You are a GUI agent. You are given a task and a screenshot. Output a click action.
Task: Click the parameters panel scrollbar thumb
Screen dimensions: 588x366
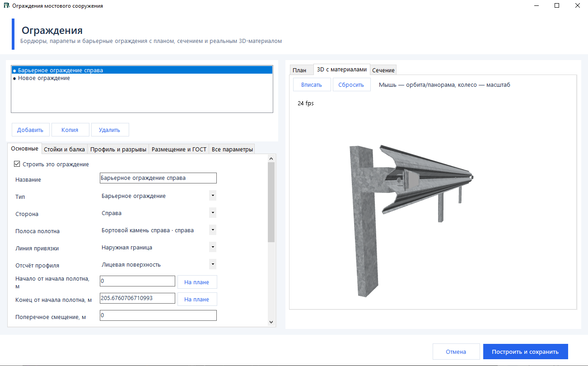(271, 202)
